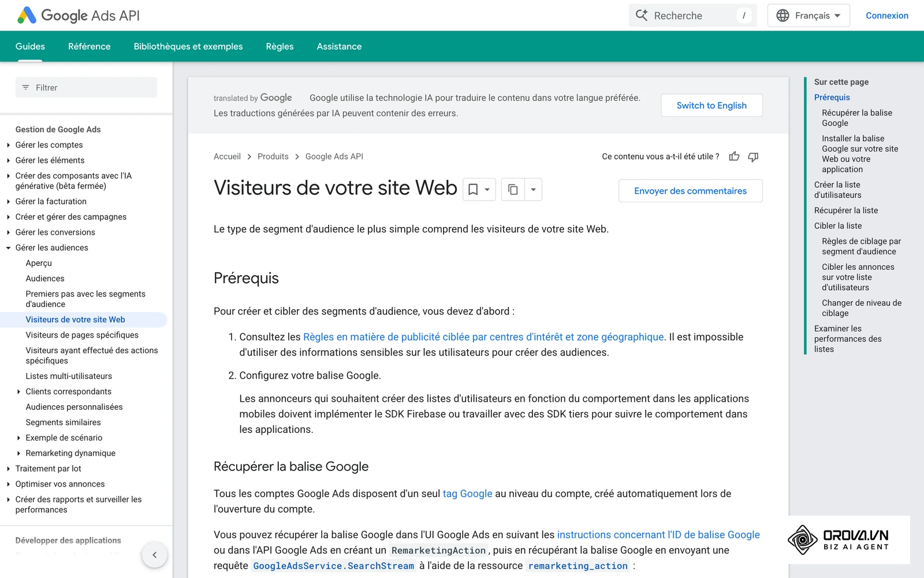Open the Aperçu sidebar item
924x578 pixels.
pos(39,263)
